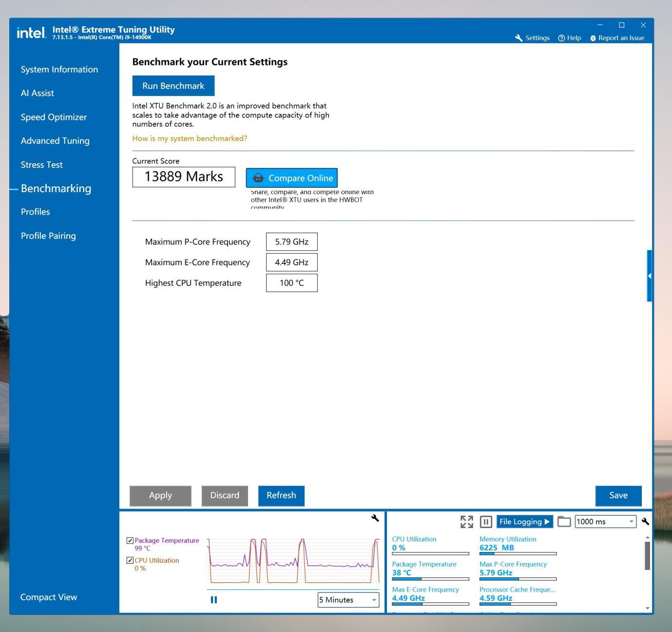Viewport: 672px width, 632px height.
Task: Open graph settings wrench icon
Action: (x=375, y=518)
